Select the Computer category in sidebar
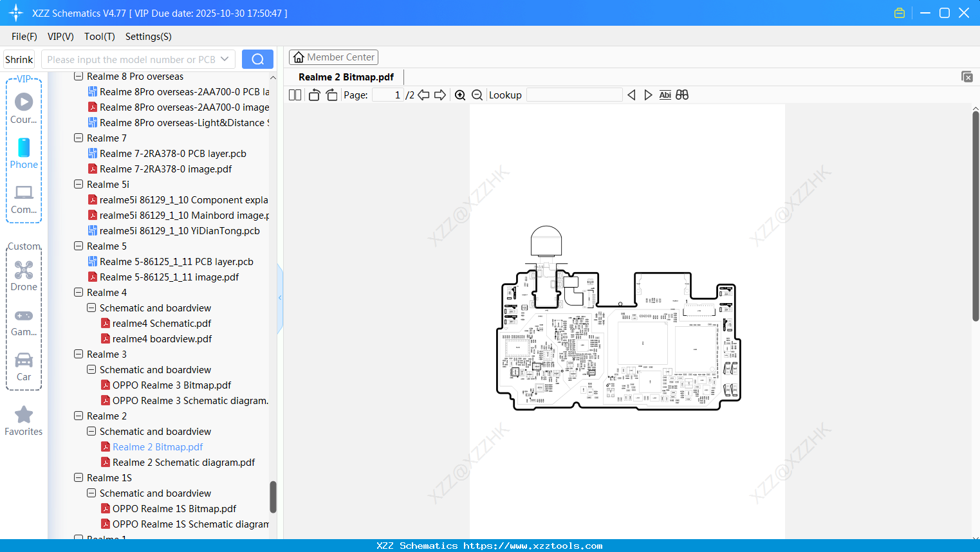 pos(24,199)
